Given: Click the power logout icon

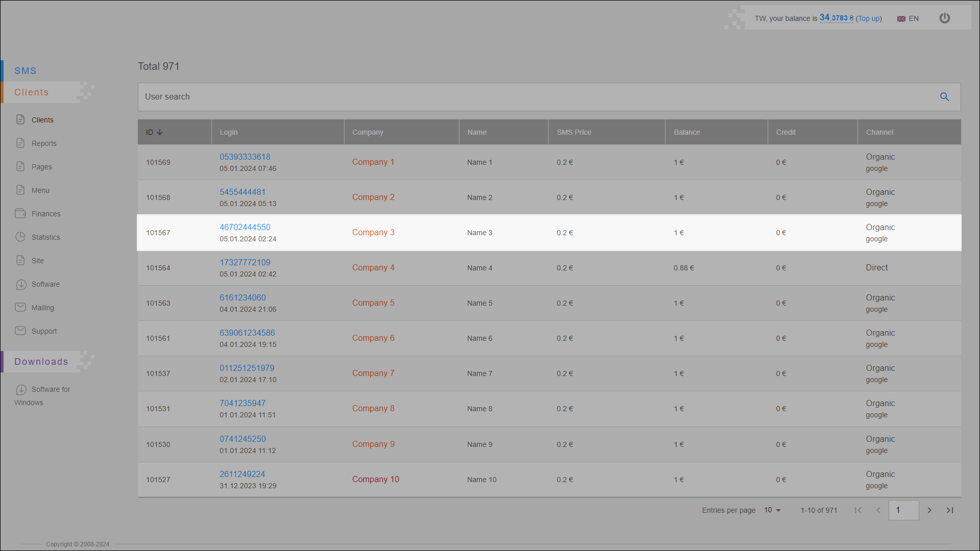Looking at the screenshot, I should point(945,18).
